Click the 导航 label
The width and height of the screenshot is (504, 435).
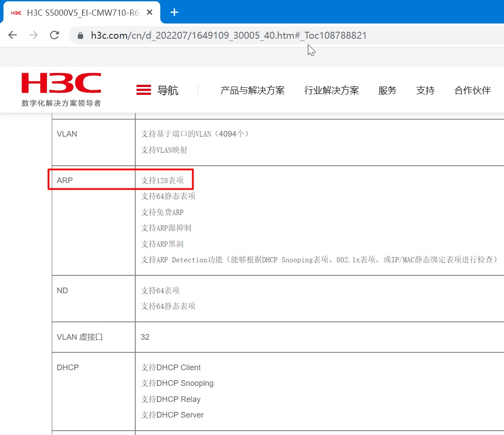[x=167, y=90]
